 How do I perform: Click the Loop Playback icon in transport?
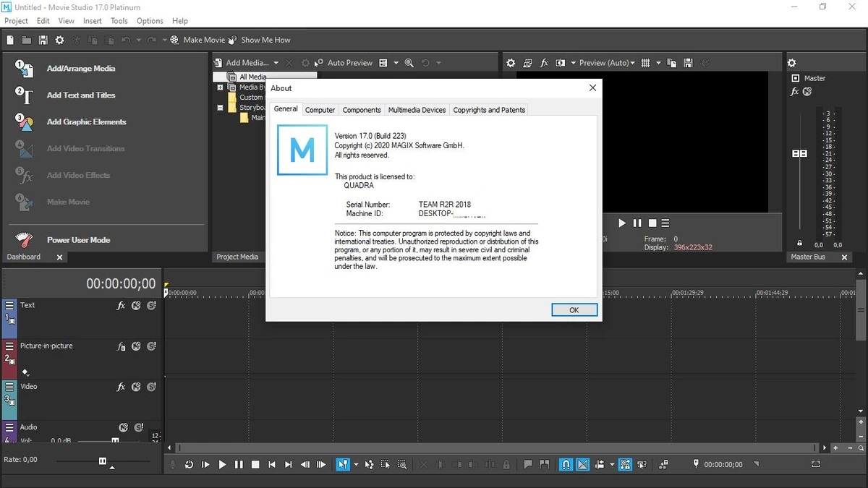tap(189, 465)
